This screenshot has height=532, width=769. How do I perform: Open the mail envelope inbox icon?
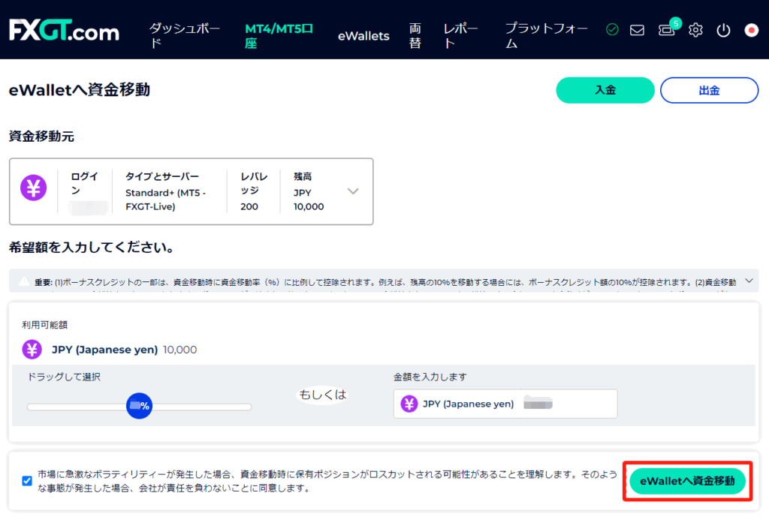pyautogui.click(x=637, y=31)
